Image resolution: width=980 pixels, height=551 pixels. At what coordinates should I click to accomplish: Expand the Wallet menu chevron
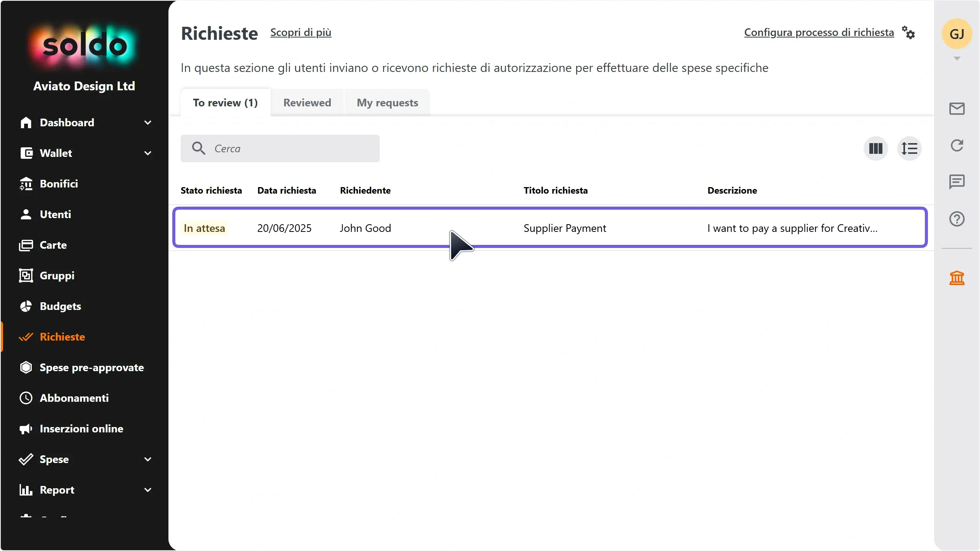(x=148, y=153)
